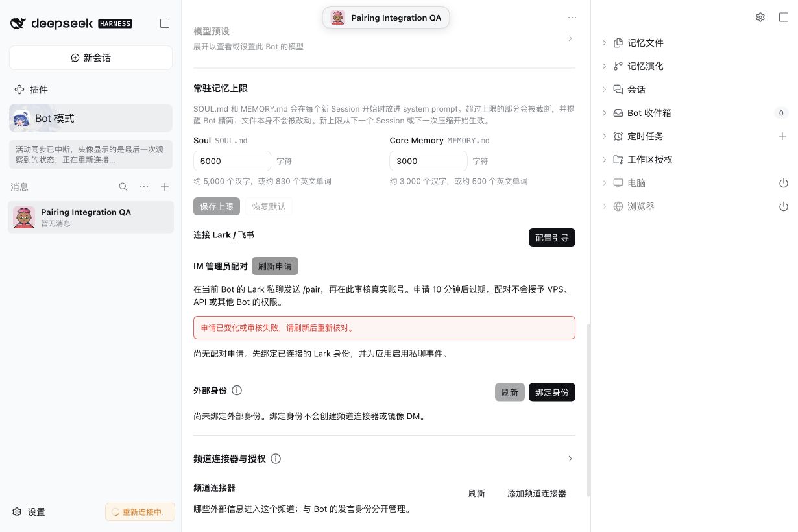
Task: Start a new conversation with 新会话
Action: [x=91, y=58]
